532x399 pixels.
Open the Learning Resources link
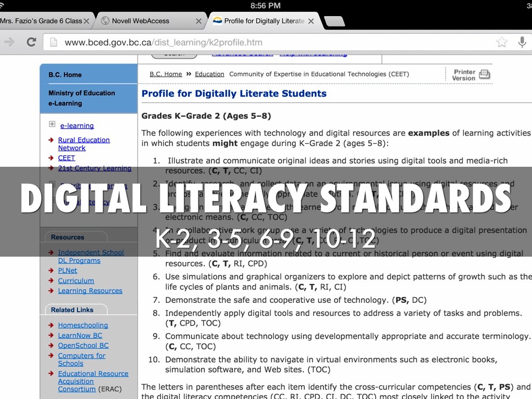tap(90, 291)
